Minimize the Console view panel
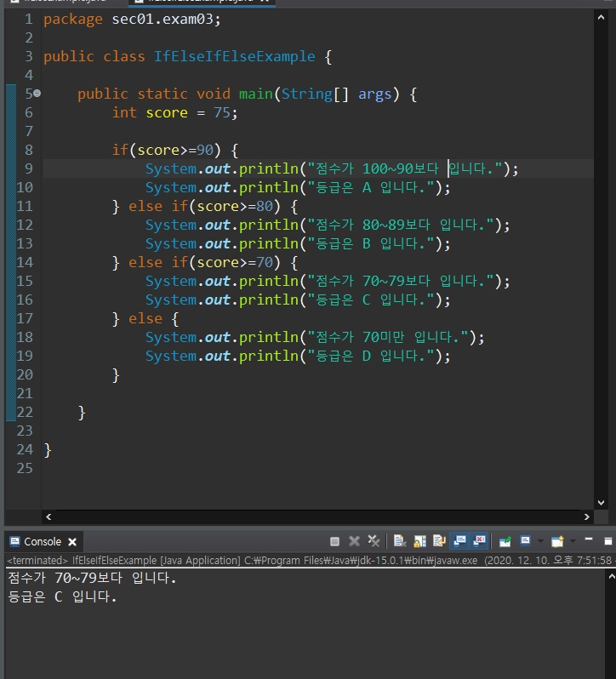Viewport: 616px width, 679px height. click(x=588, y=540)
